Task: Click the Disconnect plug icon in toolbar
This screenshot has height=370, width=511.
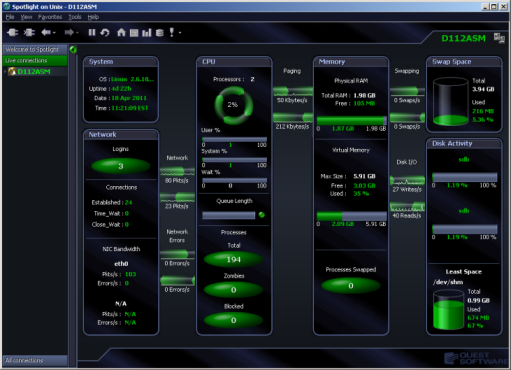Action: pos(29,32)
